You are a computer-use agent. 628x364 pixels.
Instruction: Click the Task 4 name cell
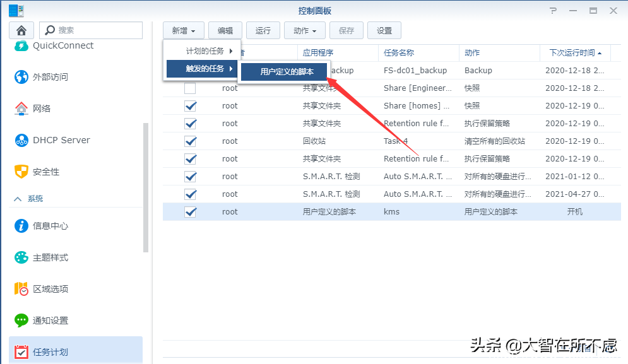396,141
